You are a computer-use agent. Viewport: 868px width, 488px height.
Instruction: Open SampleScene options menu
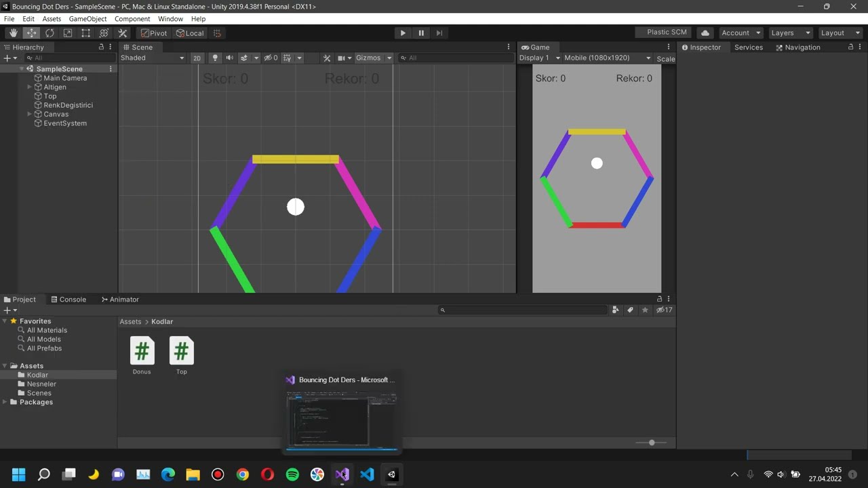pos(111,69)
